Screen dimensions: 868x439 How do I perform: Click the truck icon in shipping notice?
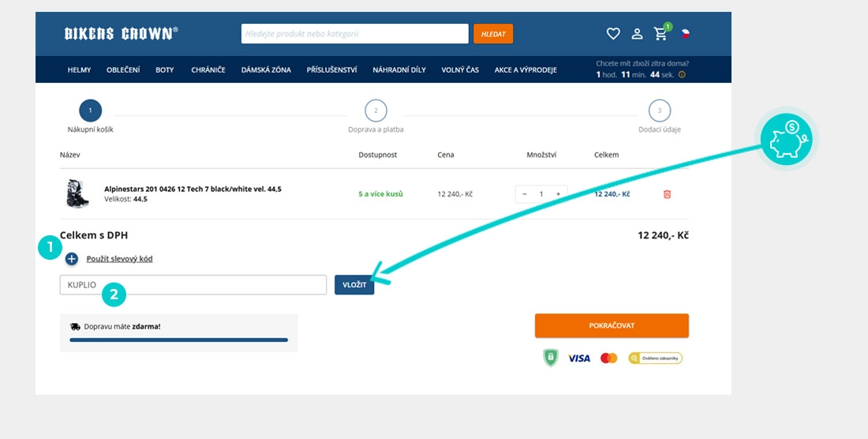point(75,327)
